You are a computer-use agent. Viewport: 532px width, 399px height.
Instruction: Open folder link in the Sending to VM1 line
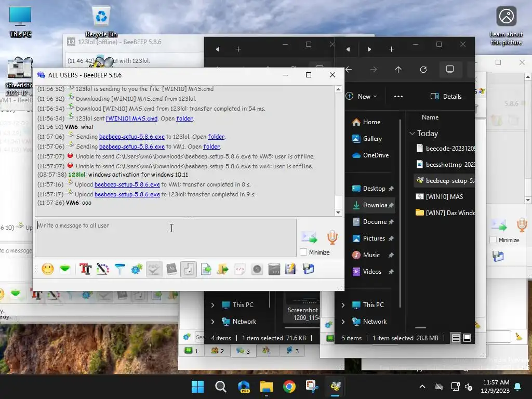coord(211,147)
